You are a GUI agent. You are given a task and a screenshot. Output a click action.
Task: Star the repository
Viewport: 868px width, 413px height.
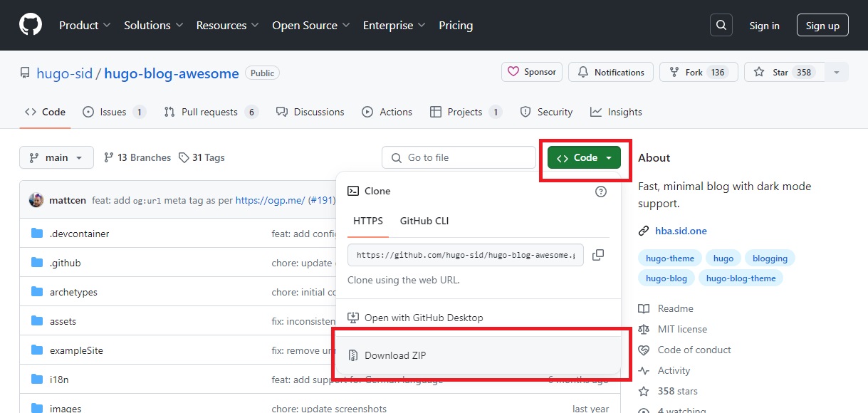pos(784,72)
